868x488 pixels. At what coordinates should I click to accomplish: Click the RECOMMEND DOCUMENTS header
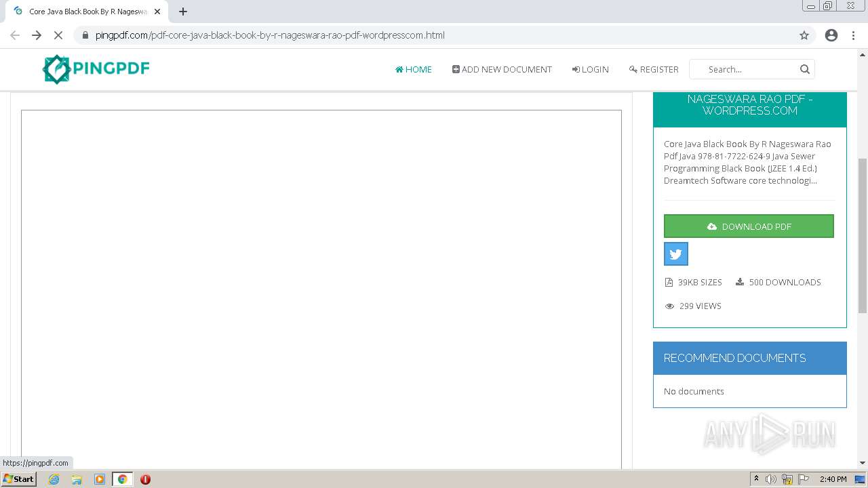click(x=750, y=358)
